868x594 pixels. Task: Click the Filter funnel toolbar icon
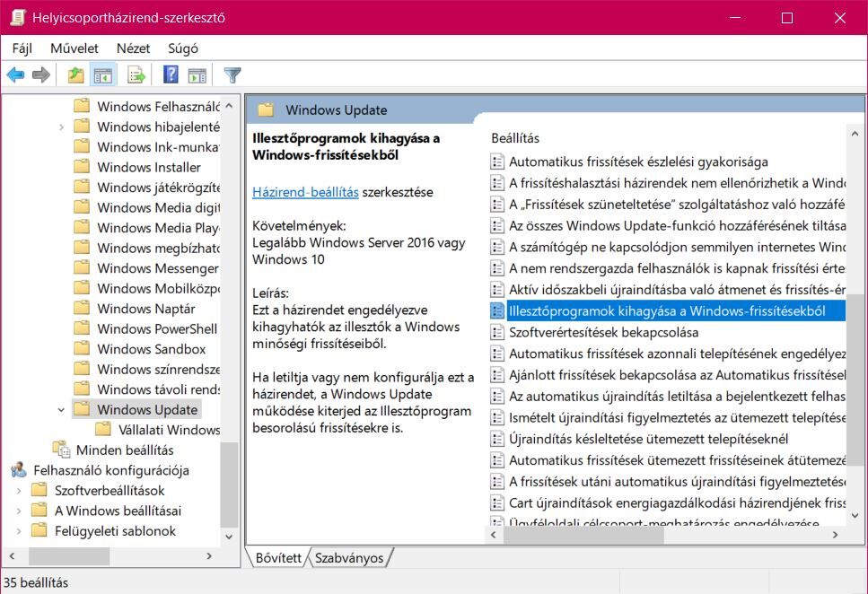(232, 74)
